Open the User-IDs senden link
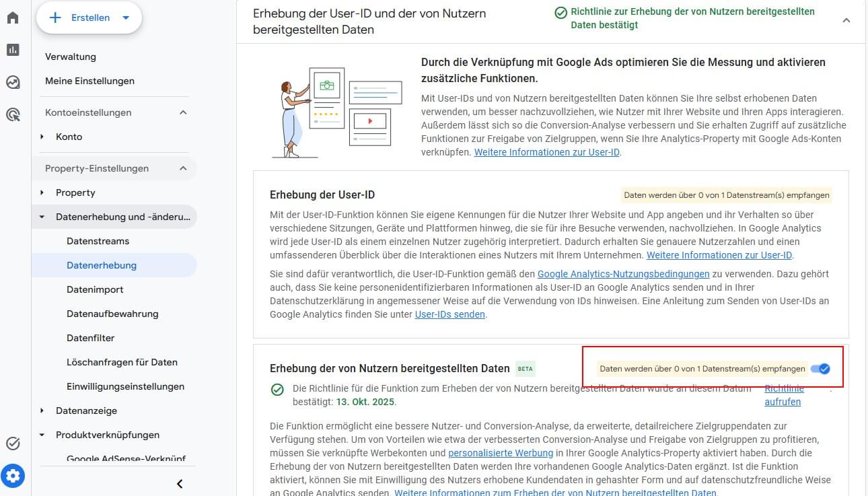The height and width of the screenshot is (496, 868). click(x=450, y=314)
